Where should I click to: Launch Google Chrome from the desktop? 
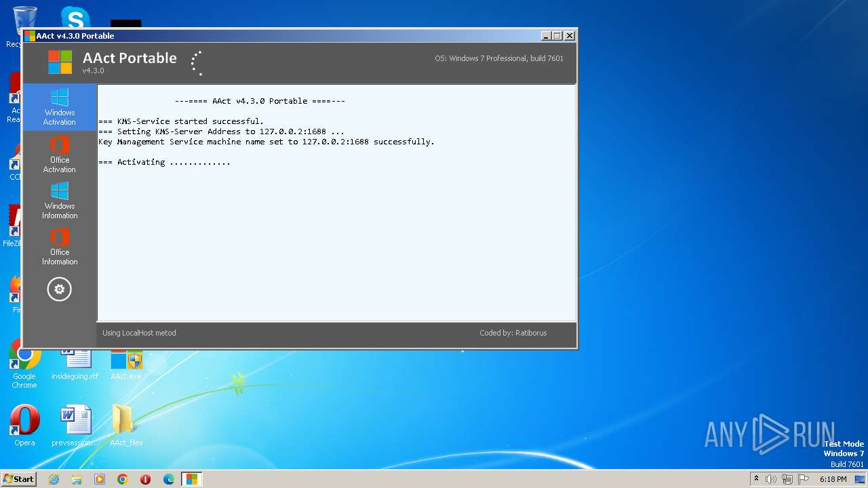[x=24, y=365]
